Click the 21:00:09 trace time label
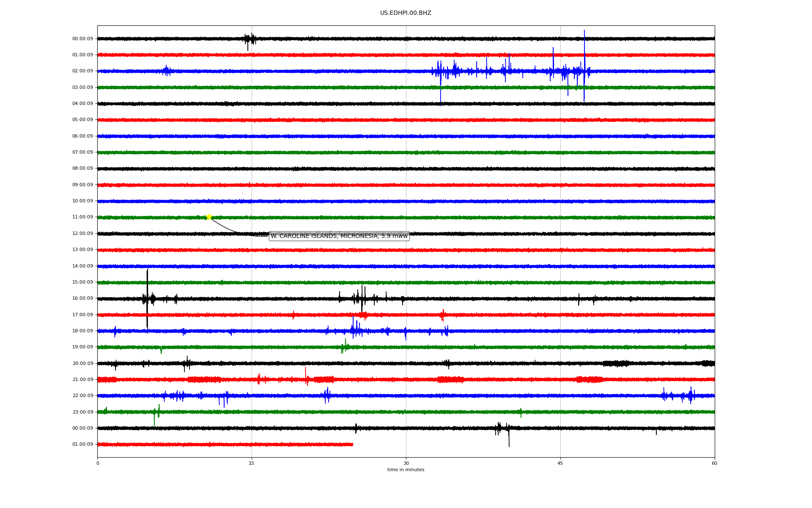Screen dimensions: 812x508 [x=82, y=380]
